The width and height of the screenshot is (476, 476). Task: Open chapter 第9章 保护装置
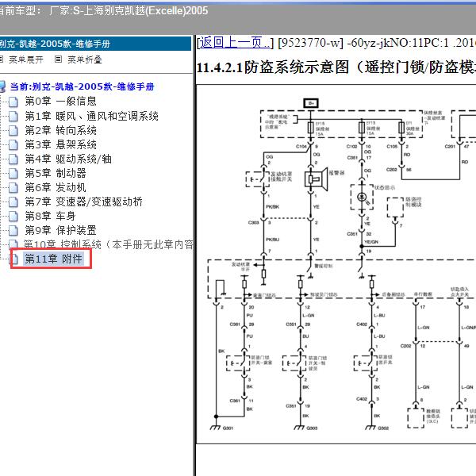point(60,230)
